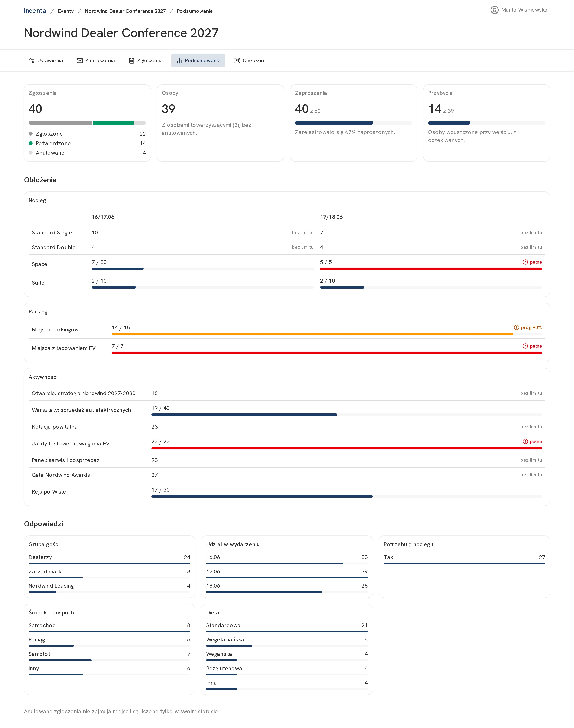The height and width of the screenshot is (728, 574).
Task: Click the Suite room row label
Action: (38, 283)
